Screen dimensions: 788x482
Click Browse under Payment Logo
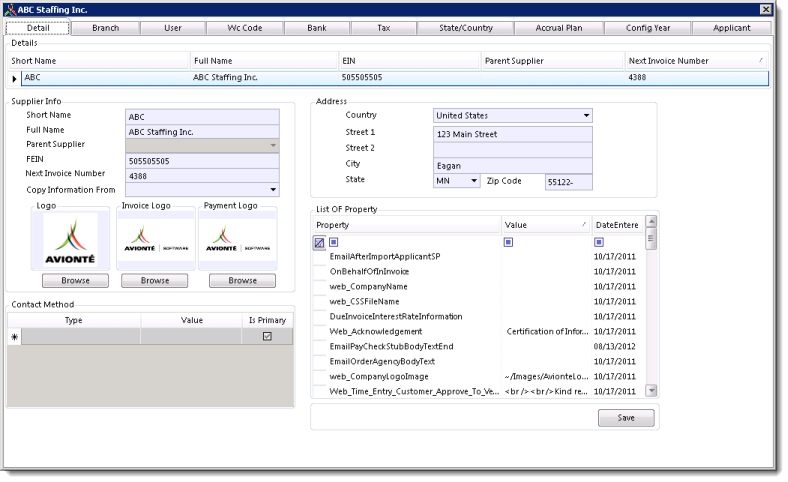coord(243,281)
